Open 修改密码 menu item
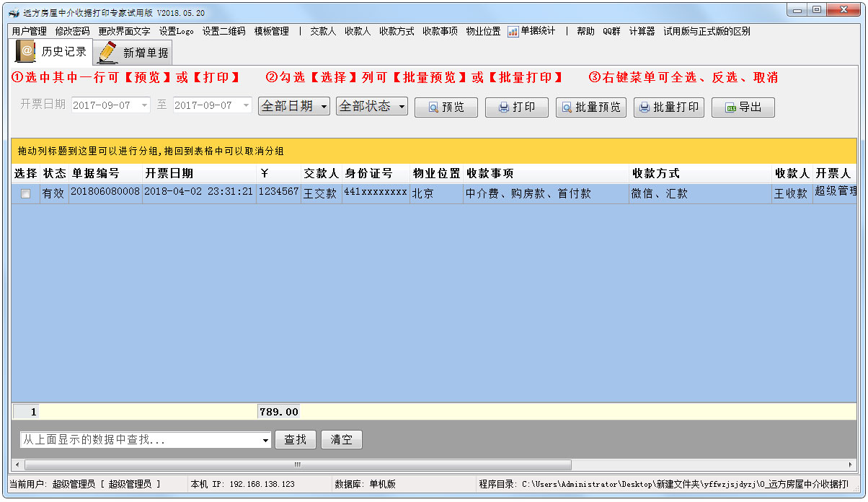Viewport: 868px width, 502px height. coord(72,32)
